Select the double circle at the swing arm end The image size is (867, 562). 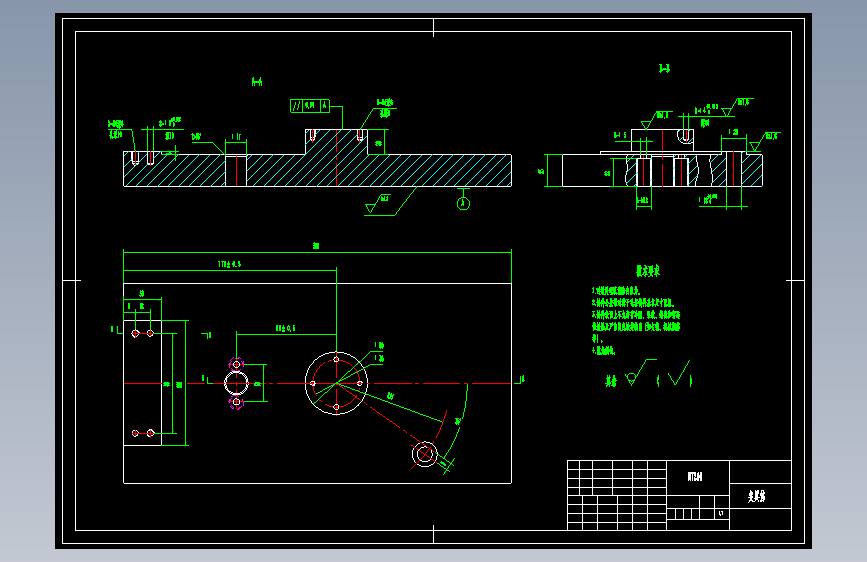pos(425,454)
